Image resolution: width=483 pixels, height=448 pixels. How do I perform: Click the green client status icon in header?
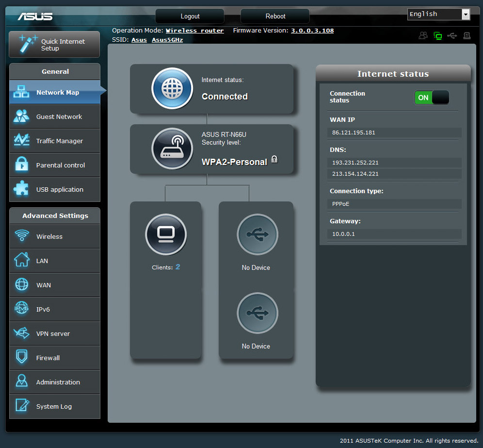coord(438,36)
